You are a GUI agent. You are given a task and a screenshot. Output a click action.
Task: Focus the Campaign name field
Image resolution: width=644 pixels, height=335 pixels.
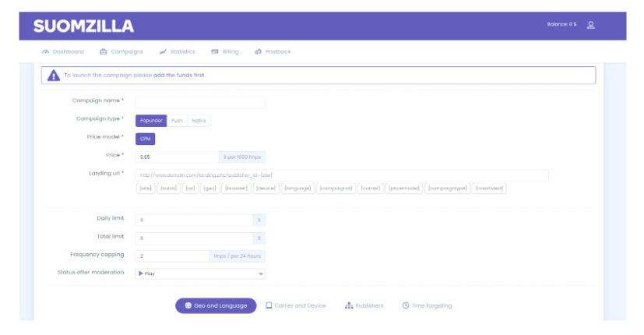point(200,102)
